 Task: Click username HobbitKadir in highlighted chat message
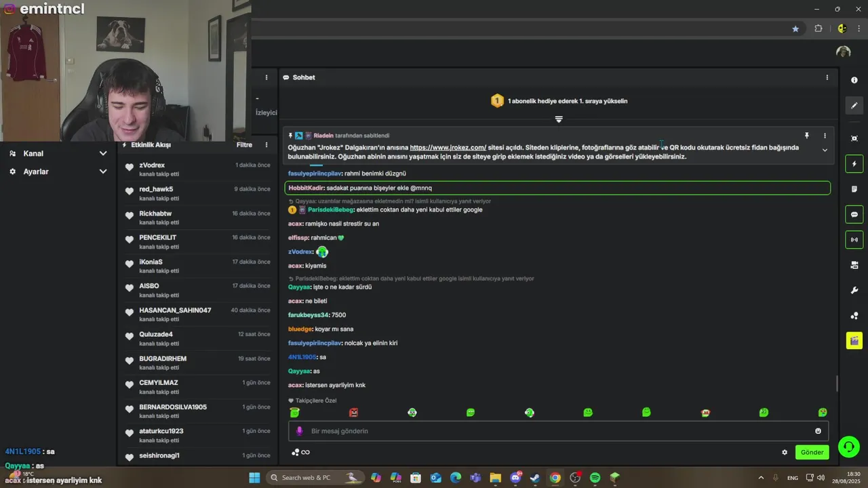click(307, 188)
